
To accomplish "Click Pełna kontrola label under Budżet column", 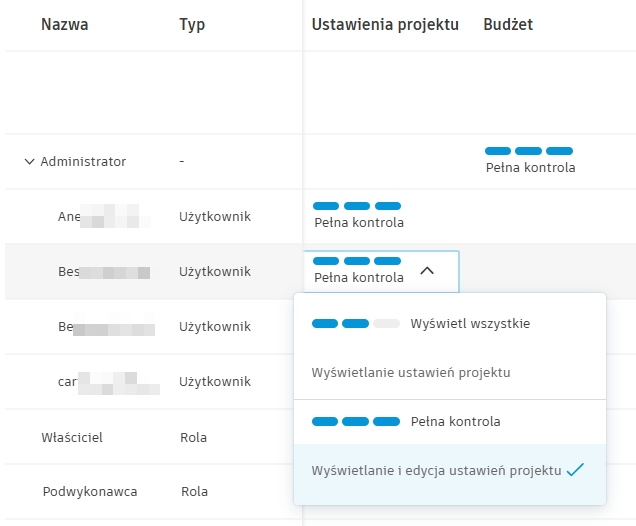I will point(530,168).
